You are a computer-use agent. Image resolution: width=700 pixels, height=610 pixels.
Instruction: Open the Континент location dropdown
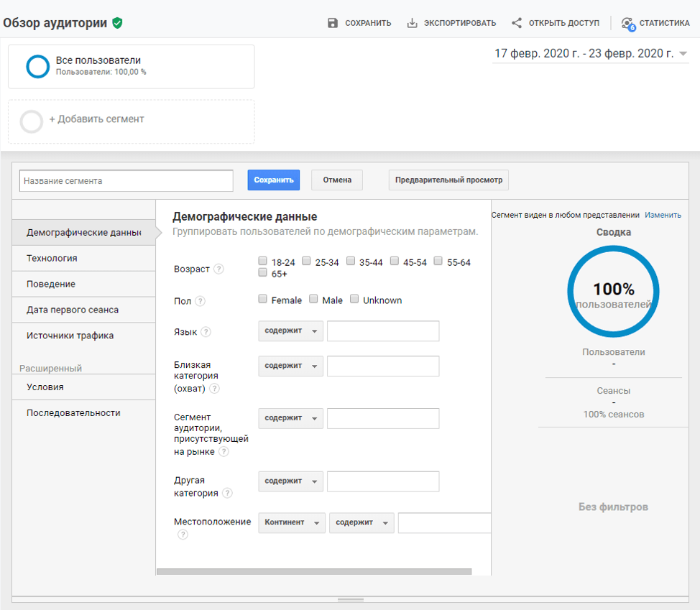[292, 523]
